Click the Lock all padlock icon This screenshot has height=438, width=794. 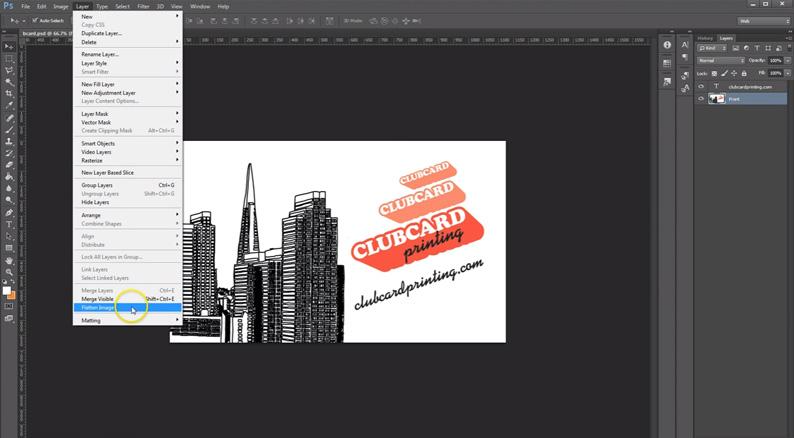(744, 73)
